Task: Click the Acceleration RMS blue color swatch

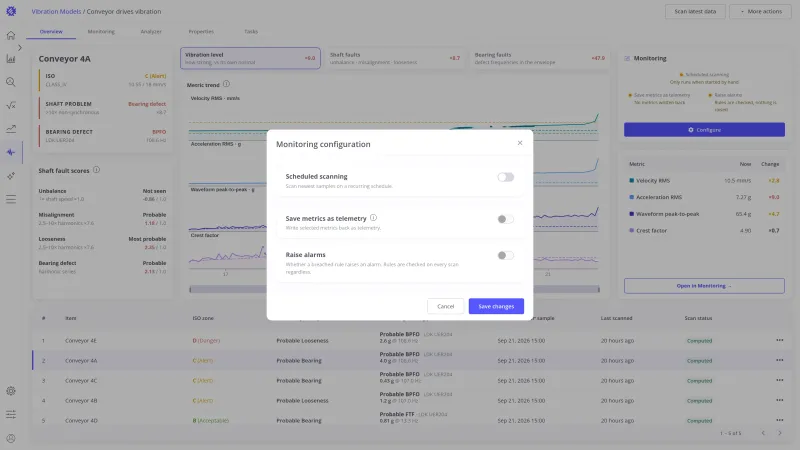Action: (x=632, y=197)
